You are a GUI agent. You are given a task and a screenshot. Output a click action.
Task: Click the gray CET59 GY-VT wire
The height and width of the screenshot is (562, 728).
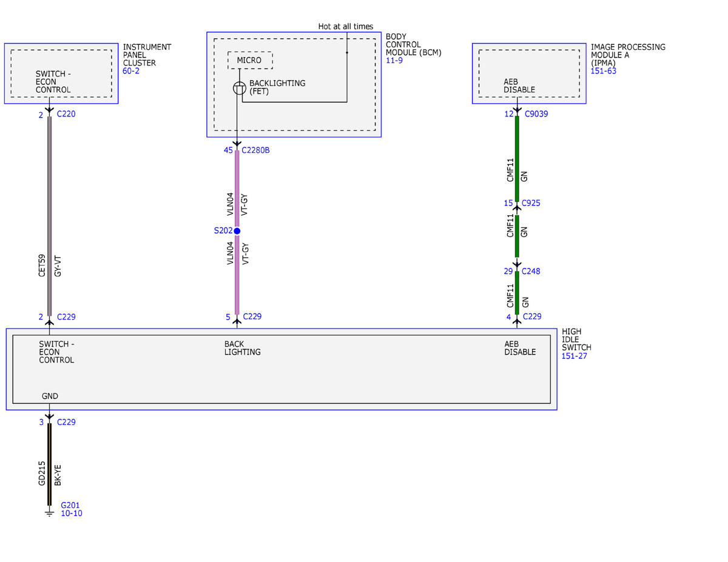(50, 215)
